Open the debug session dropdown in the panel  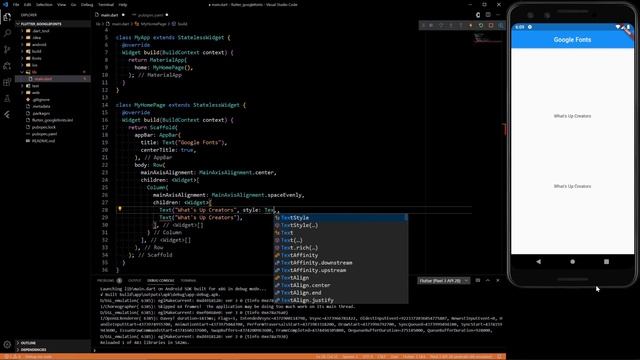pos(443,281)
